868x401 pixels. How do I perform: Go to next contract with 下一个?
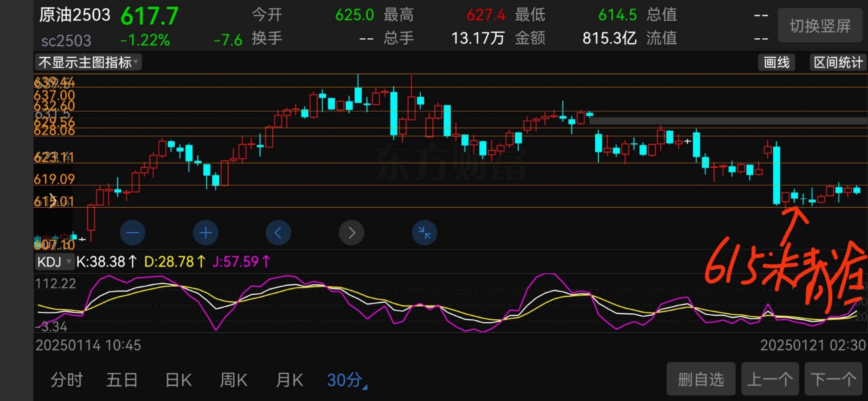pyautogui.click(x=834, y=379)
